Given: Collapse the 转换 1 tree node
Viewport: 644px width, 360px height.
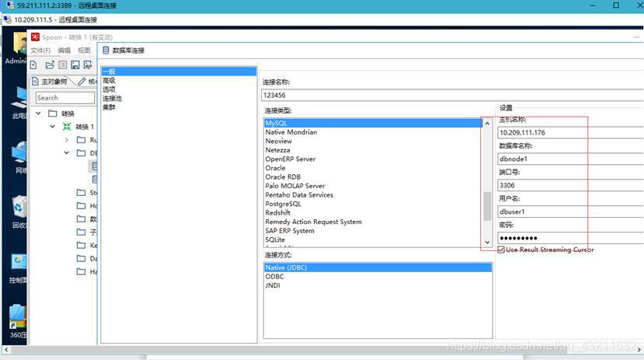Looking at the screenshot, I should click(x=52, y=126).
